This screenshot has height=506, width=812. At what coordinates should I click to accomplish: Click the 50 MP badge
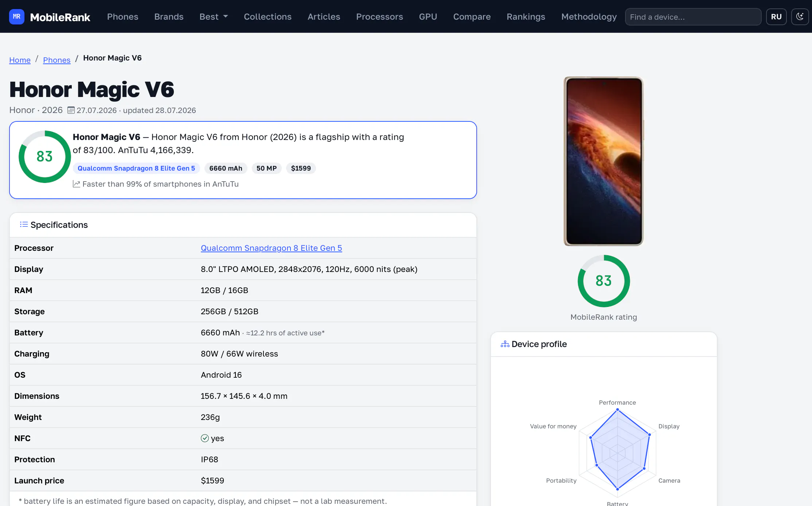pyautogui.click(x=266, y=168)
